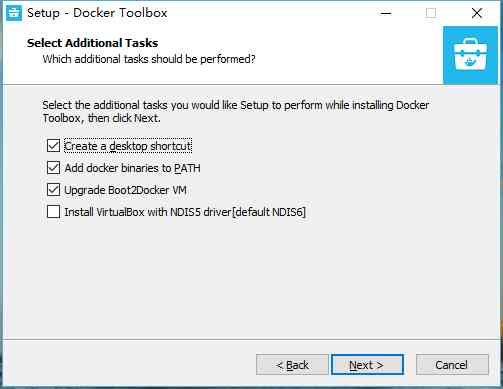503x389 pixels.
Task: Uncheck the Create a desktop shortcut checkbox
Action: 53,146
